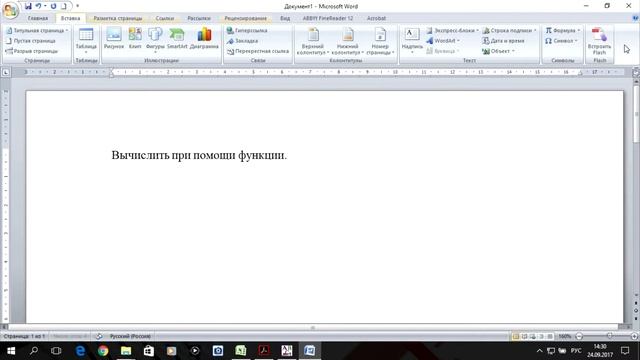Insert Дата и время
Image resolution: width=640 pixels, height=360 pixels.
[503, 41]
